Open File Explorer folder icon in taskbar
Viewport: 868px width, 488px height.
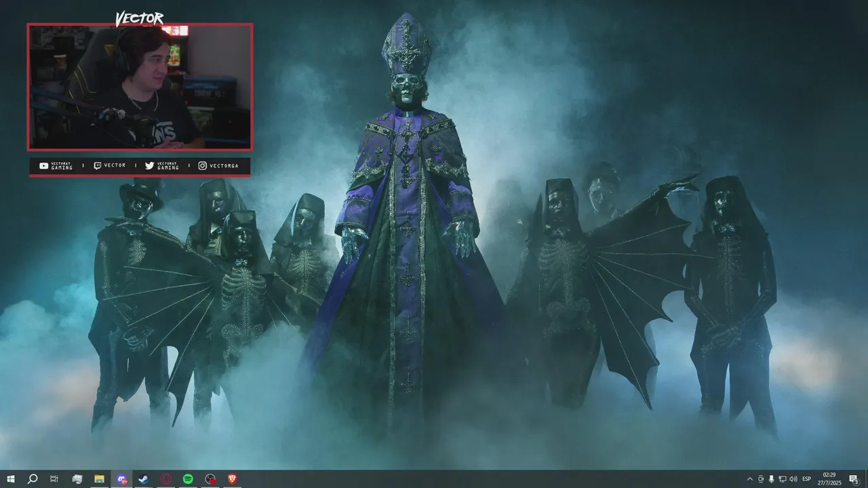99,479
